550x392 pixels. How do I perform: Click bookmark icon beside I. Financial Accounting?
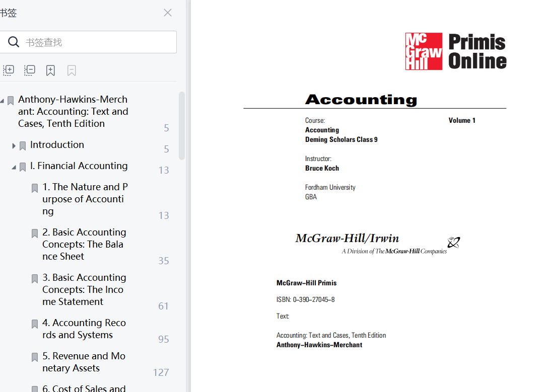(23, 167)
